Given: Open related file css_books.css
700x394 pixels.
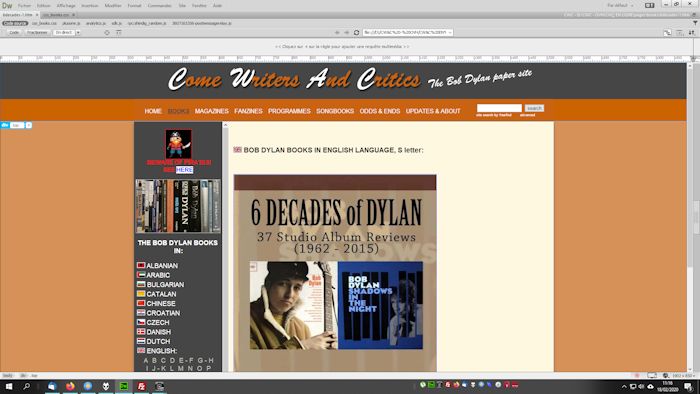Looking at the screenshot, I should coord(44,23).
